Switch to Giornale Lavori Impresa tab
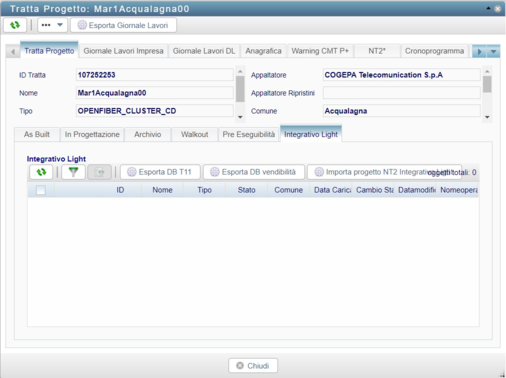506x378 pixels. [123, 51]
